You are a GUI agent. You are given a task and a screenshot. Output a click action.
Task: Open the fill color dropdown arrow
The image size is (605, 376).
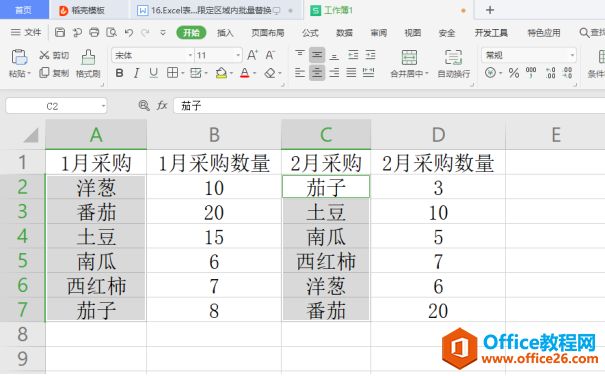[x=231, y=73]
